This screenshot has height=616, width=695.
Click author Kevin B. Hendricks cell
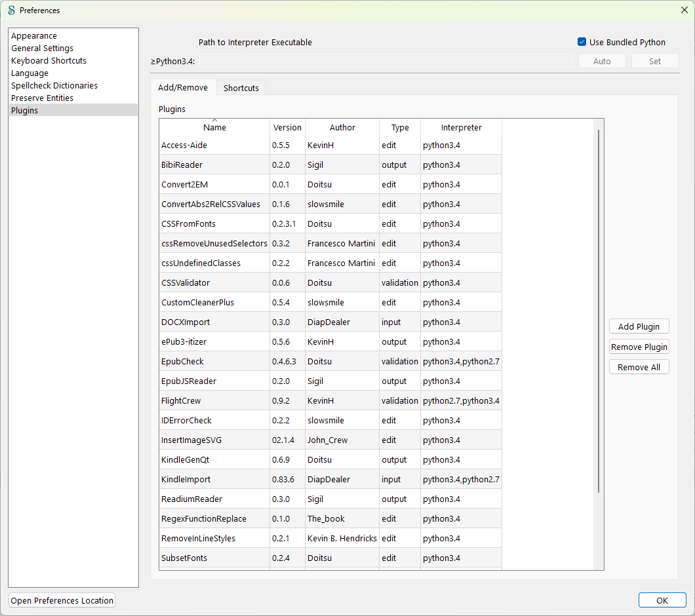click(x=342, y=538)
